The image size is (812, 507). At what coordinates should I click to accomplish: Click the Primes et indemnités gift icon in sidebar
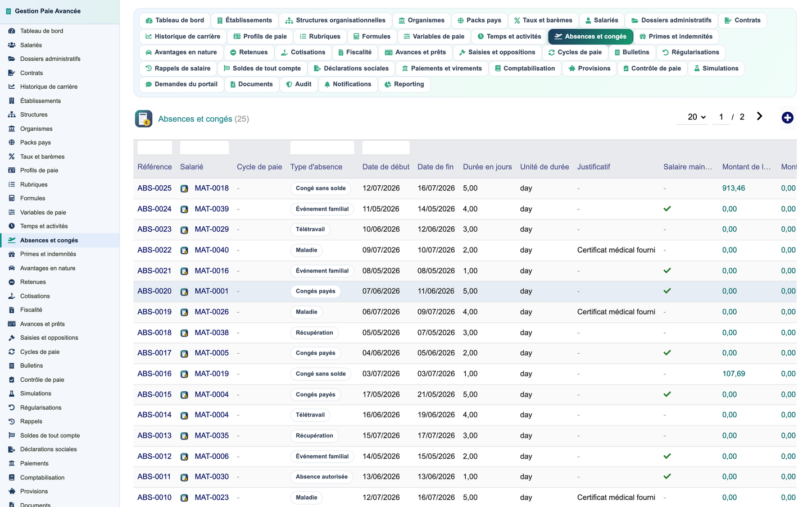[11, 254]
